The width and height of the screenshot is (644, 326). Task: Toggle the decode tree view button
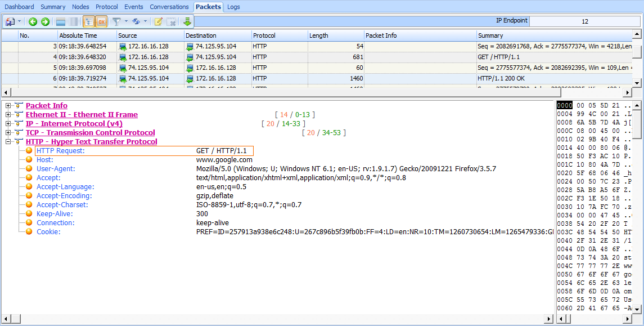[x=89, y=22]
